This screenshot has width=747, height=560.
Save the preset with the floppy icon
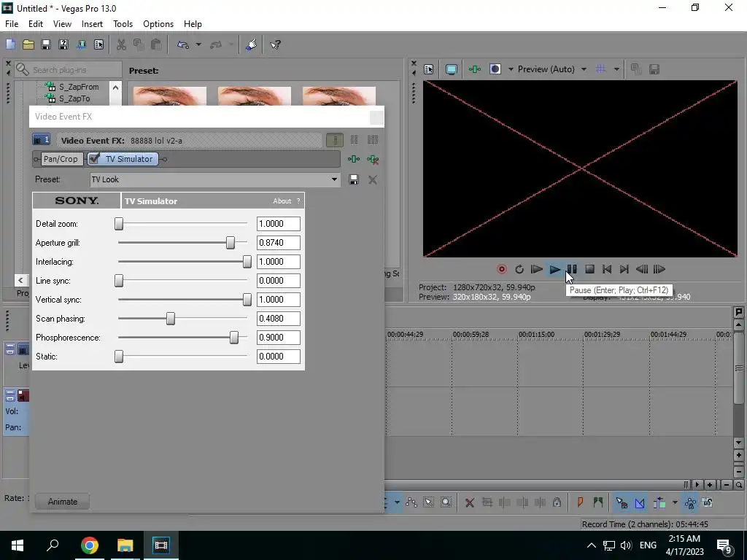click(354, 179)
